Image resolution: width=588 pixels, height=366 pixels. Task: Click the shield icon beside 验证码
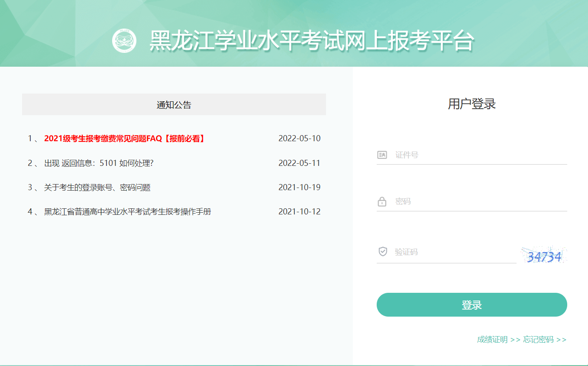(x=383, y=252)
